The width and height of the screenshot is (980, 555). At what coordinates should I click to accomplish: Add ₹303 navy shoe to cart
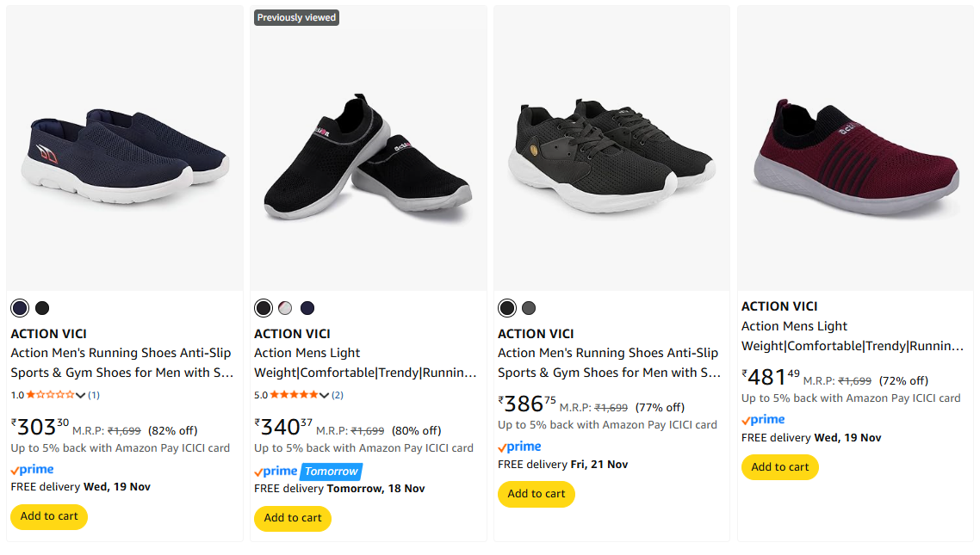[49, 516]
